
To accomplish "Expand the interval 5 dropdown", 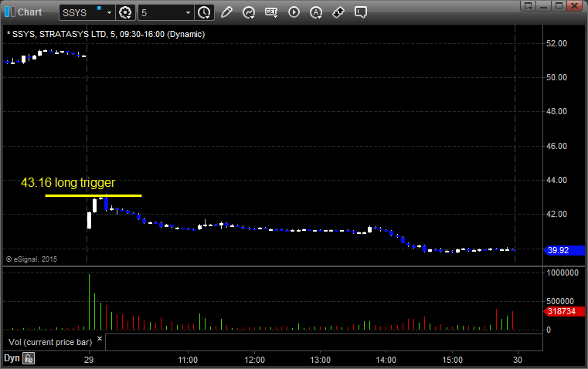I will (188, 12).
